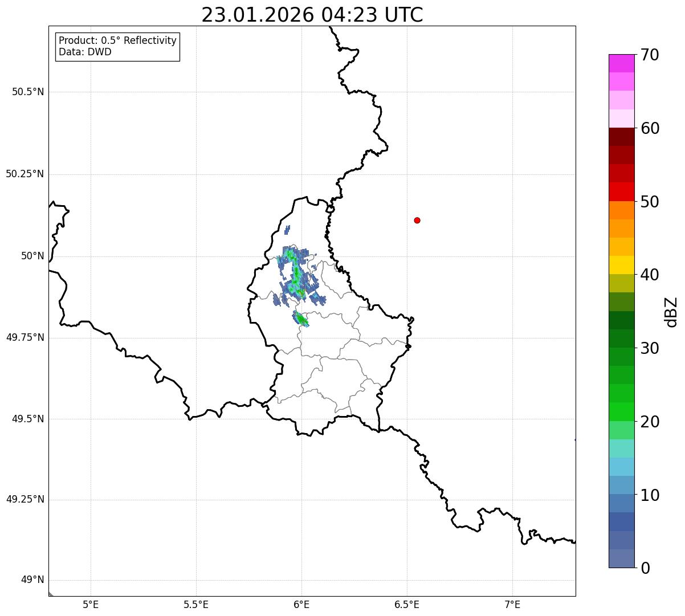Image resolution: width=685 pixels, height=616 pixels.
Task: Click the colorbar tick label 0
Action: click(645, 568)
